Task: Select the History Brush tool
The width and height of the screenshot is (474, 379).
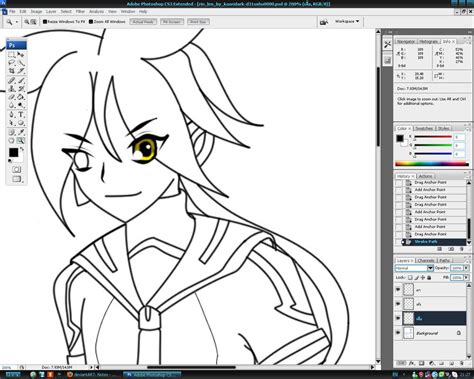Action: 21,89
